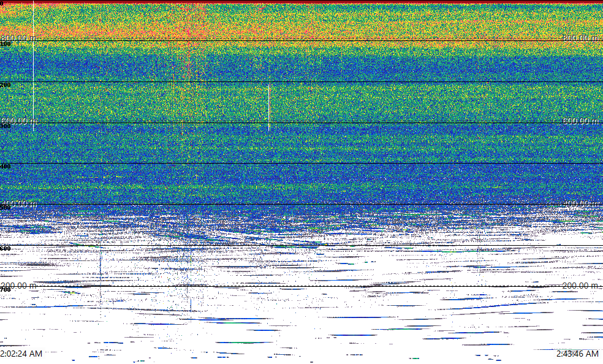Click the 200.00 m label above 2:43:46 AM
The height and width of the screenshot is (364, 603).
[580, 286]
